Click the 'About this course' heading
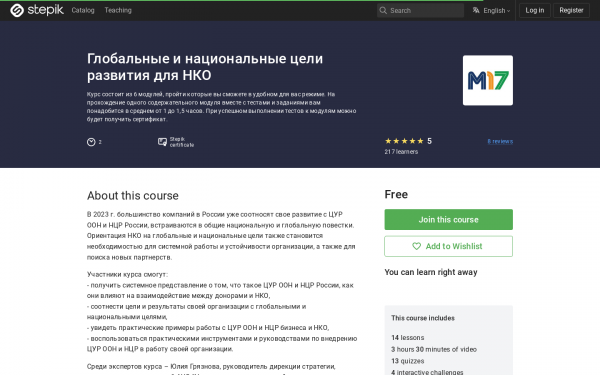Viewport: 600px width, 375px height. pyautogui.click(x=132, y=196)
